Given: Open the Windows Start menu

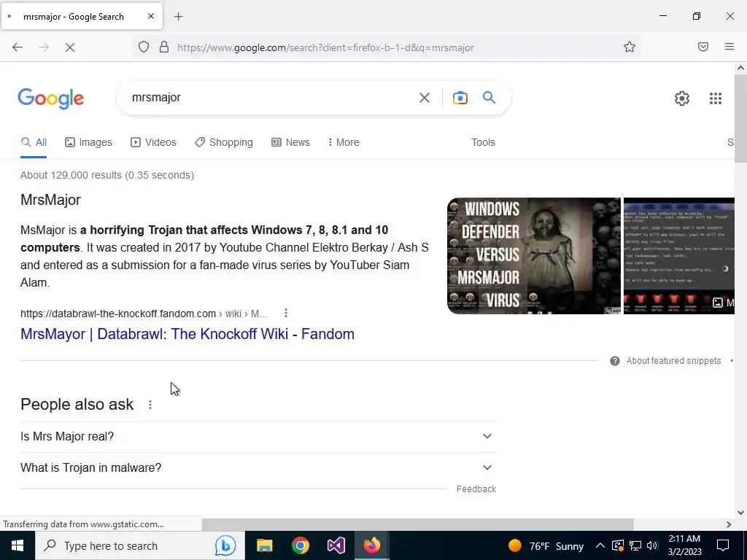Looking at the screenshot, I should pyautogui.click(x=18, y=545).
